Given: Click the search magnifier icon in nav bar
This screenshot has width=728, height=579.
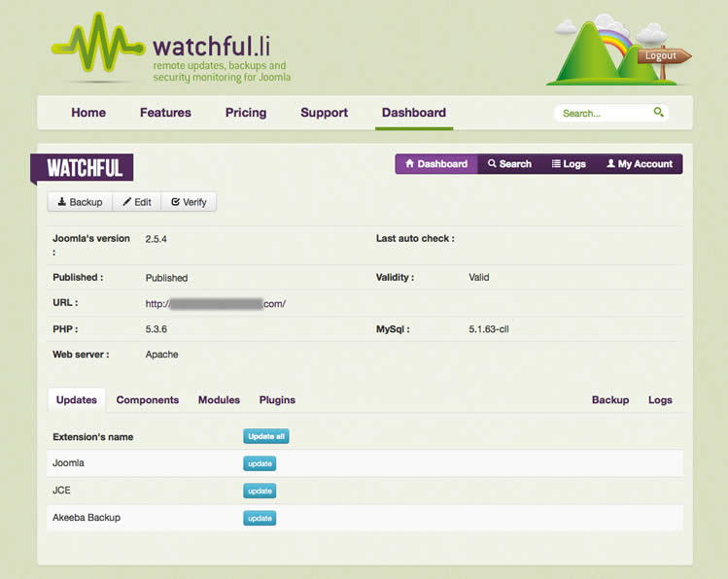Looking at the screenshot, I should [658, 113].
